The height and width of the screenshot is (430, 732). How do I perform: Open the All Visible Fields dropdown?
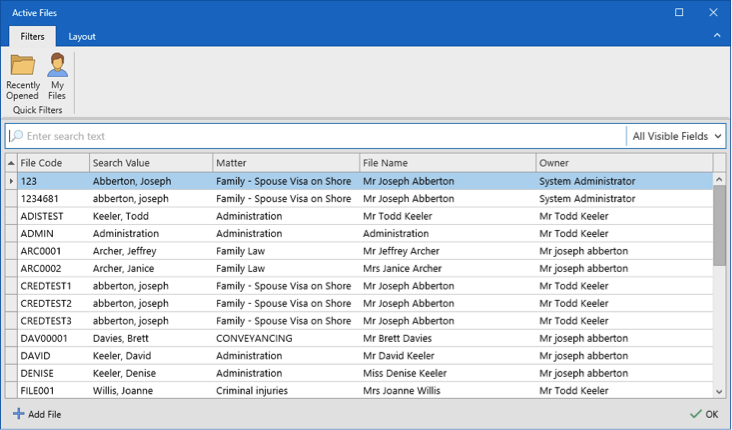[x=676, y=136]
